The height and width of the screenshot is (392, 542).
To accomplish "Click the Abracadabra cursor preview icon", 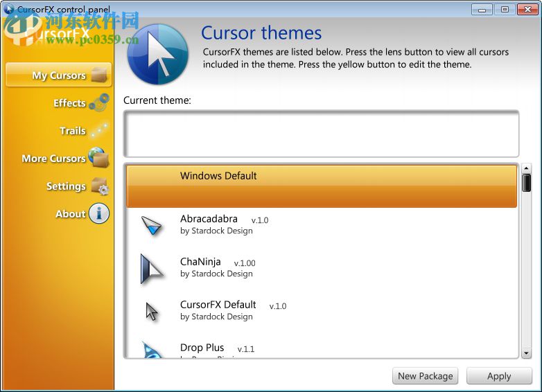I will (151, 226).
